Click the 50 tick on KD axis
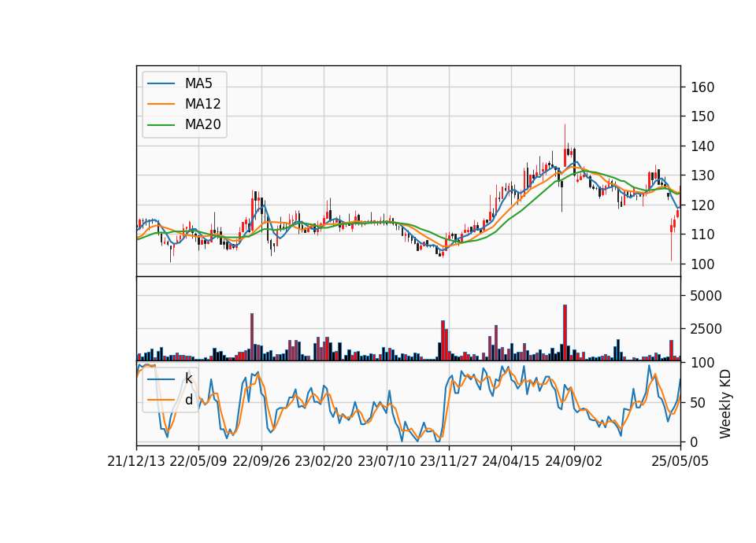 click(x=699, y=402)
